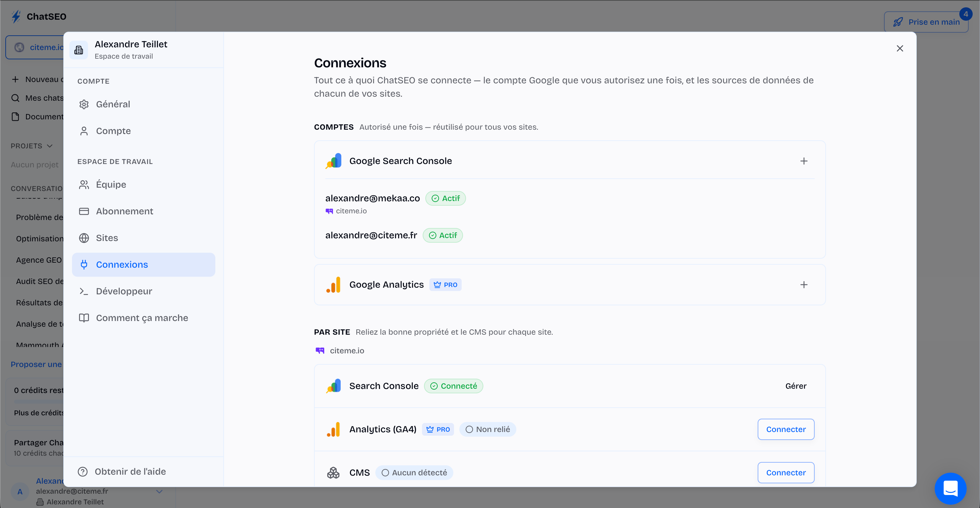
Task: Open the Abonnement section
Action: point(143,211)
